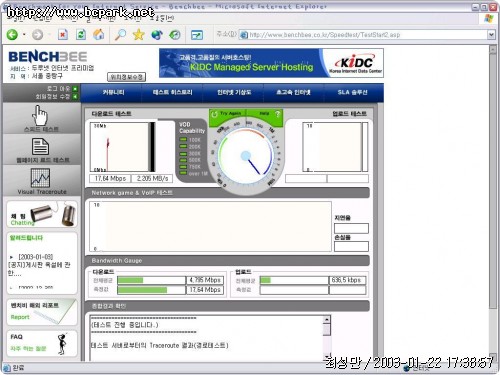Click the 위치정보수정 button

pyautogui.click(x=126, y=77)
